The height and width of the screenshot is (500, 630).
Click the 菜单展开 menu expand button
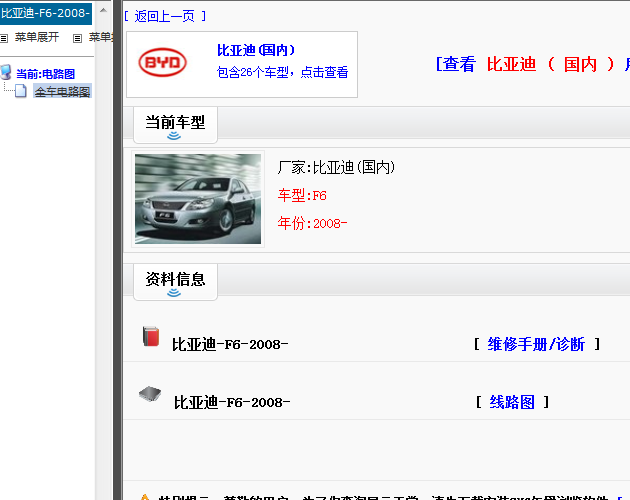pos(37,37)
